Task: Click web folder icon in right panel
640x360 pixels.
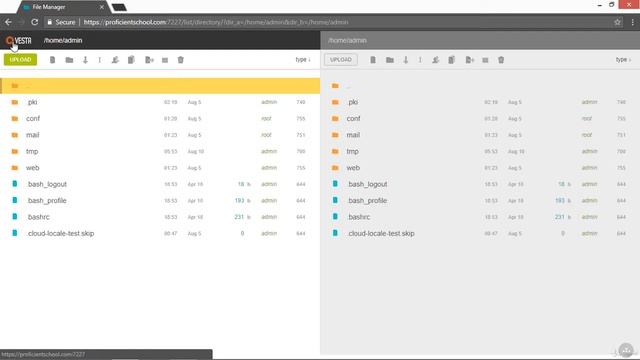Action: (x=335, y=167)
